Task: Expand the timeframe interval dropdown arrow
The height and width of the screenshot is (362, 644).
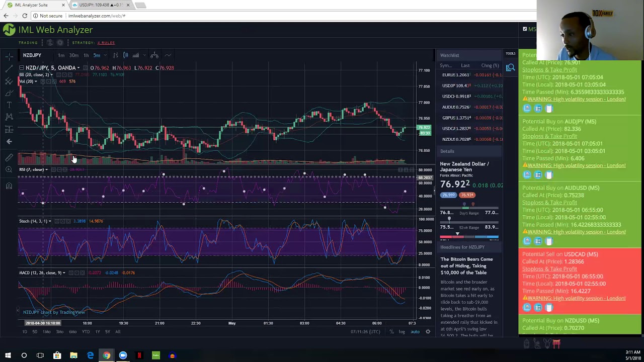Action: point(104,55)
